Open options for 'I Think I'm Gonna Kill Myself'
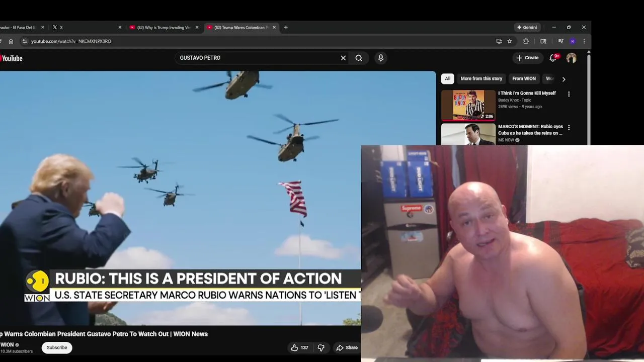The height and width of the screenshot is (362, 644). coord(569,94)
